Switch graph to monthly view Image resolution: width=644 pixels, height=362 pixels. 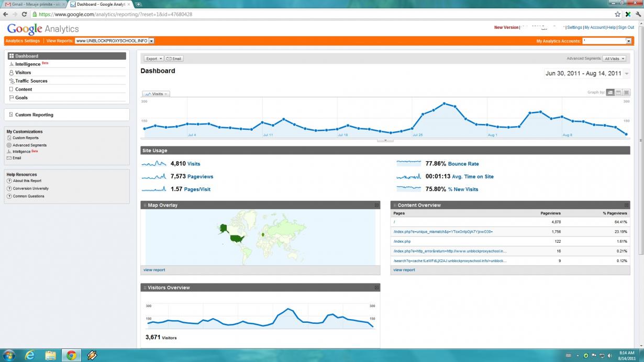click(626, 93)
